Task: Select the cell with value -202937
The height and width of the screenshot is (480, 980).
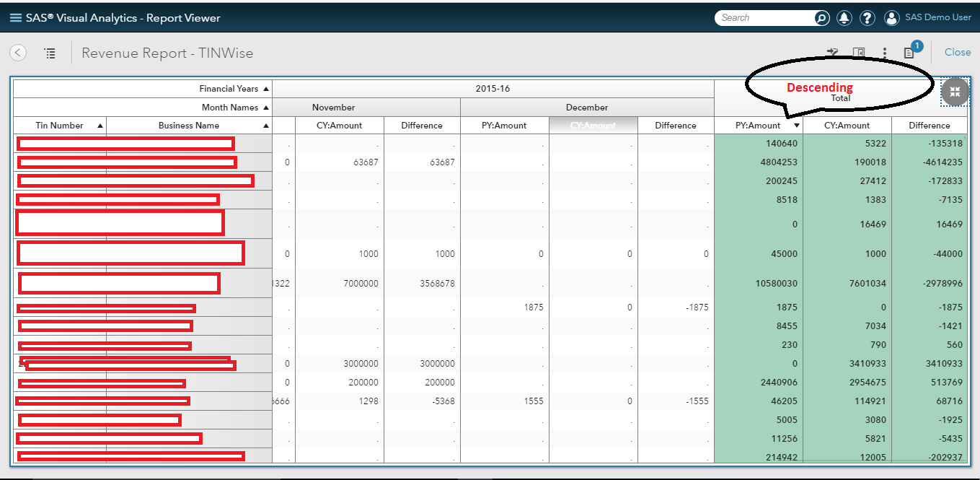Action: pos(930,457)
